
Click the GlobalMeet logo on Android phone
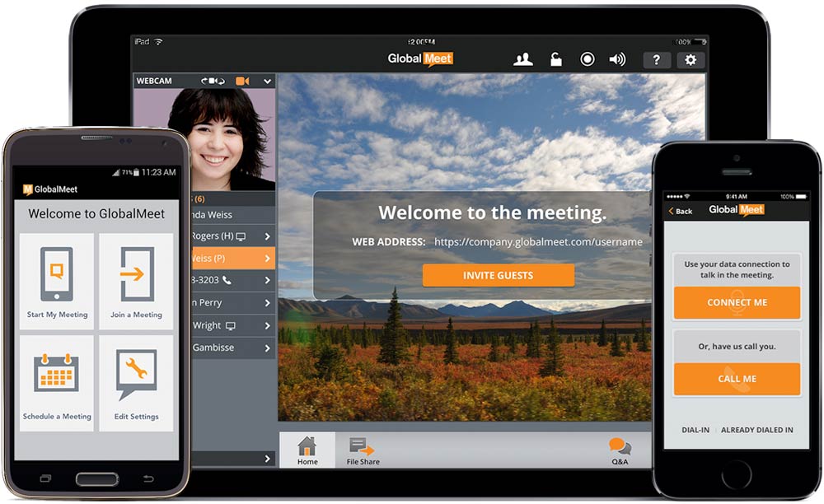tap(50, 189)
